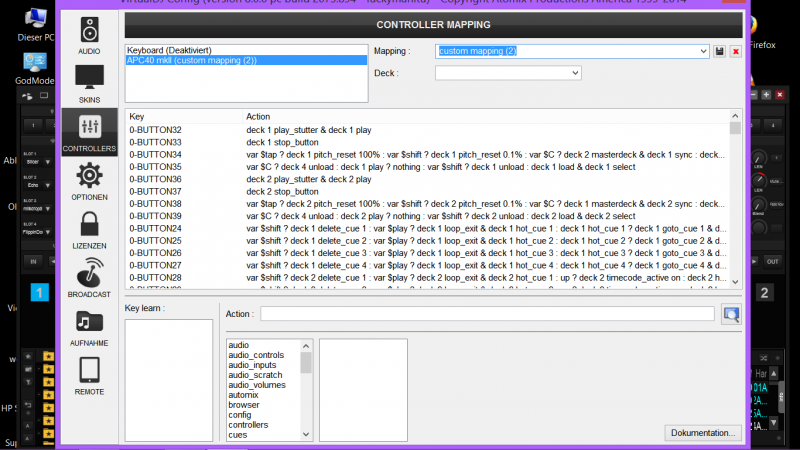The height and width of the screenshot is (450, 800).
Task: Click the Action input field
Action: pos(487,314)
